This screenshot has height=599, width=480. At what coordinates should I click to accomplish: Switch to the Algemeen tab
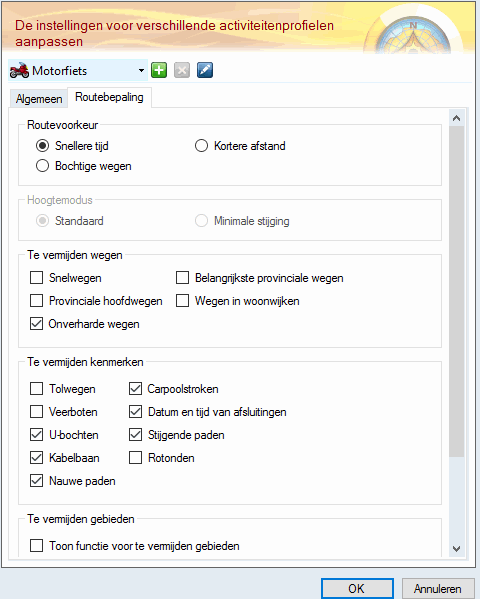pyautogui.click(x=39, y=99)
